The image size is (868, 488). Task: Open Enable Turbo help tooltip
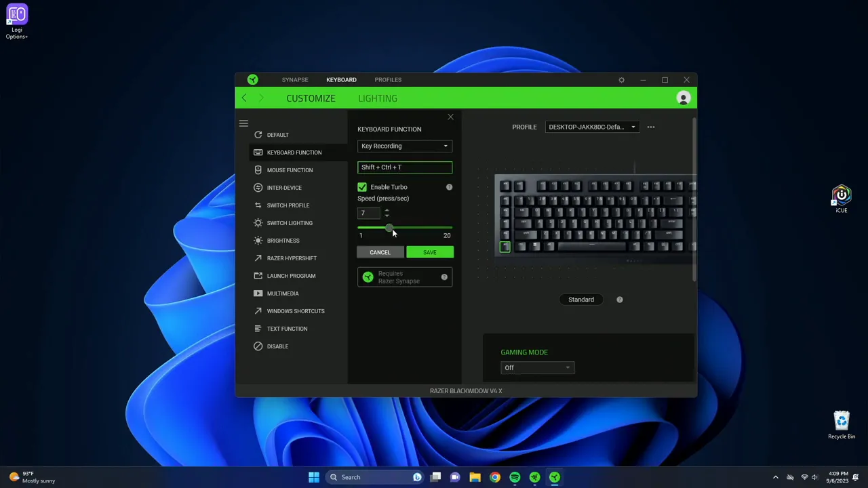click(x=449, y=187)
